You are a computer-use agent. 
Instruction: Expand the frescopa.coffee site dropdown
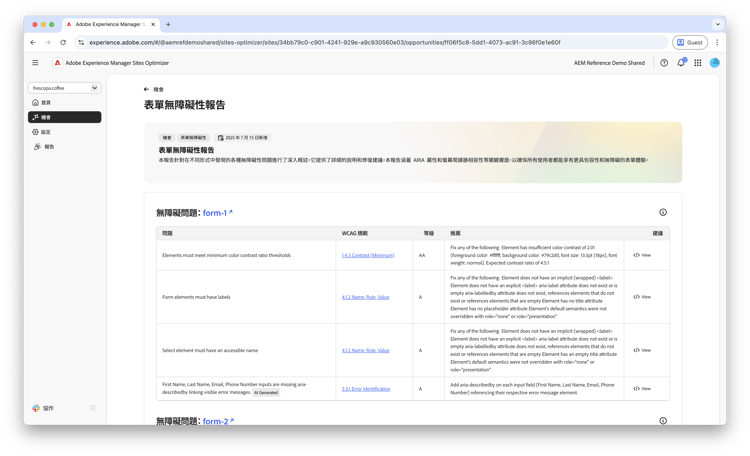click(64, 88)
